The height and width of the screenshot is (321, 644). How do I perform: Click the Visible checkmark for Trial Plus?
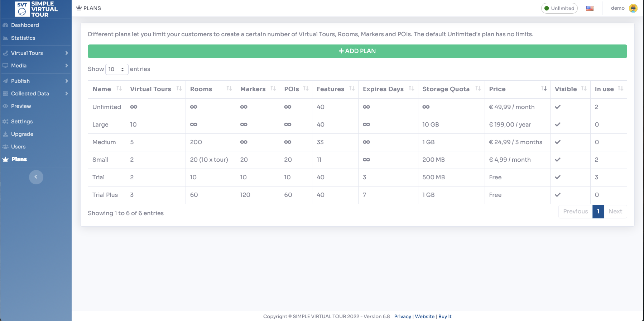(558, 195)
